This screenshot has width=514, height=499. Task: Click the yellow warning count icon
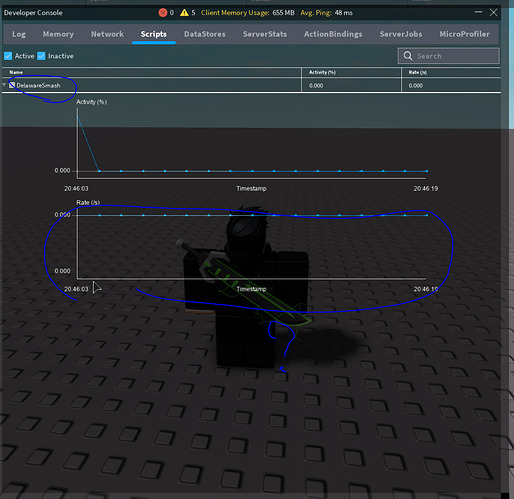[184, 13]
